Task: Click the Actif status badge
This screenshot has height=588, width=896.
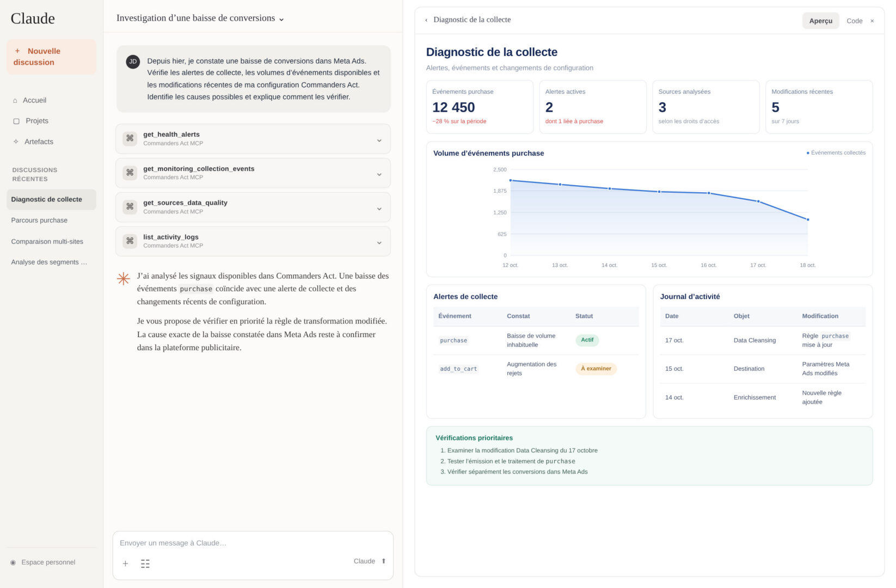Action: [587, 340]
